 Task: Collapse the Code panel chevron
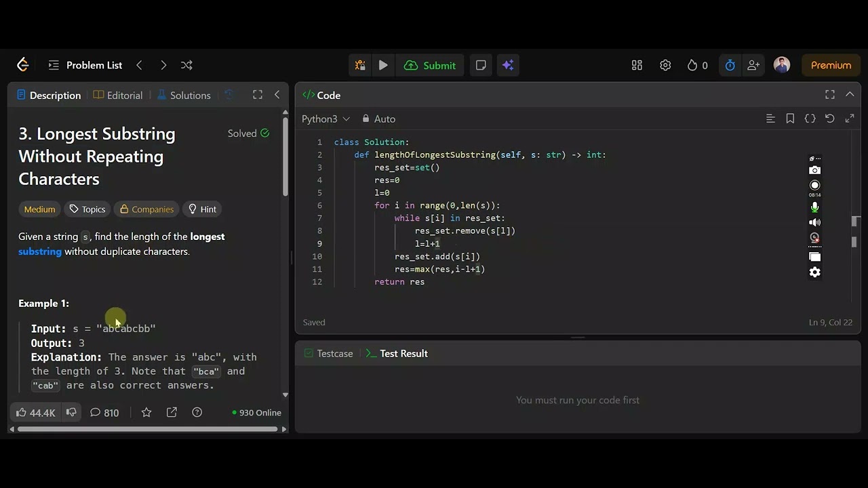coord(850,95)
